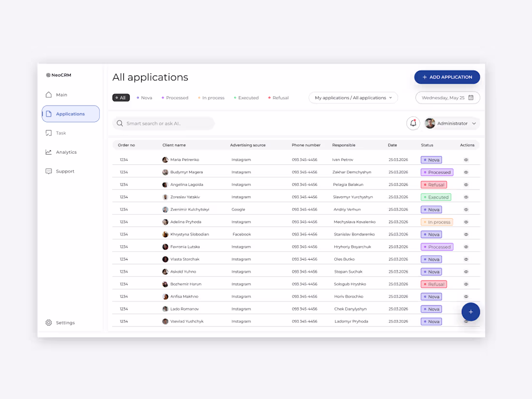Click the ADD APPLICATION button

pyautogui.click(x=446, y=77)
